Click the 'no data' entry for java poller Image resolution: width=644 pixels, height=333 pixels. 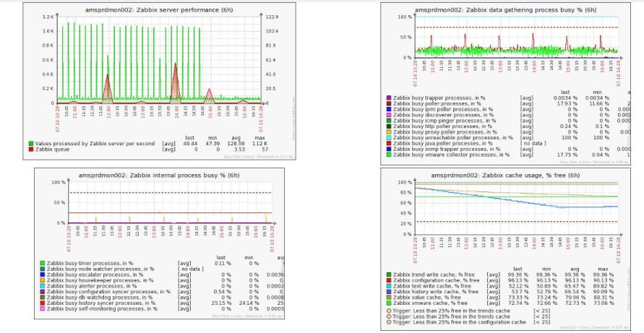click(x=533, y=144)
